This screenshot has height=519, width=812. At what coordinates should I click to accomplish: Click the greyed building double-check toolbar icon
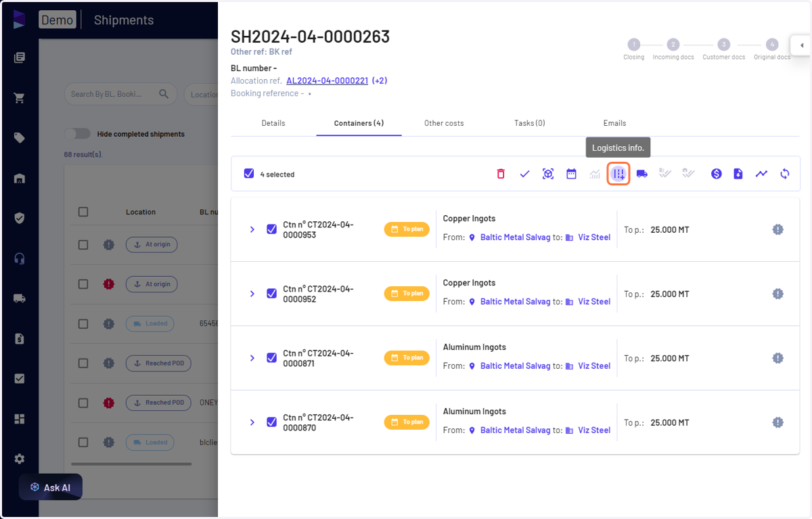[x=665, y=174]
